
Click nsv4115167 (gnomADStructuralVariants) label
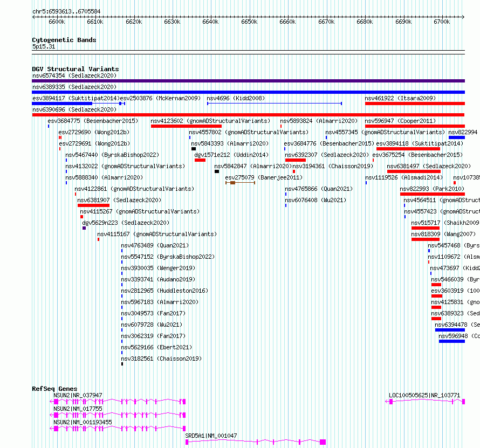click(x=157, y=234)
